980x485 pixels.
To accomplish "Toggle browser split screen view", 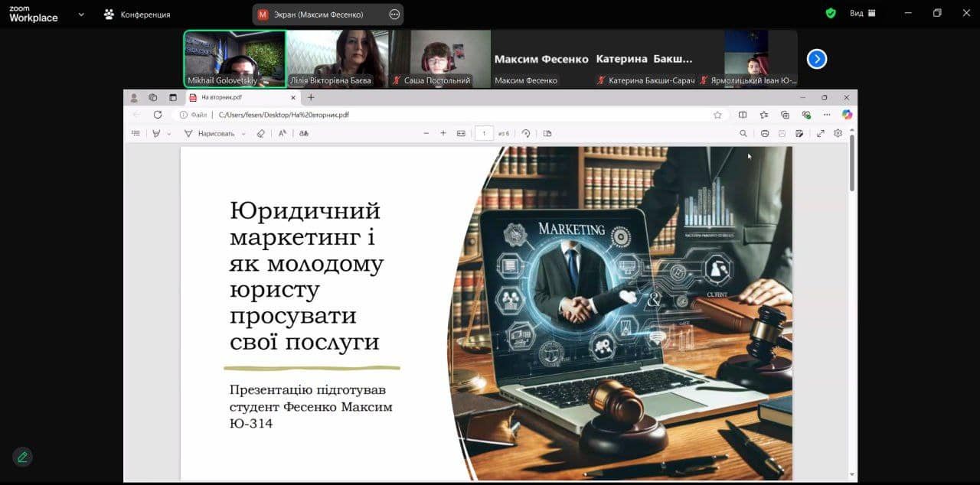I will coord(742,115).
